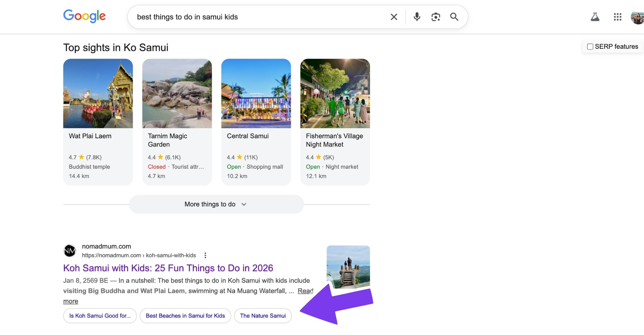Open the Koh Samui with Kids article link
This screenshot has height=335, width=644.
168,268
